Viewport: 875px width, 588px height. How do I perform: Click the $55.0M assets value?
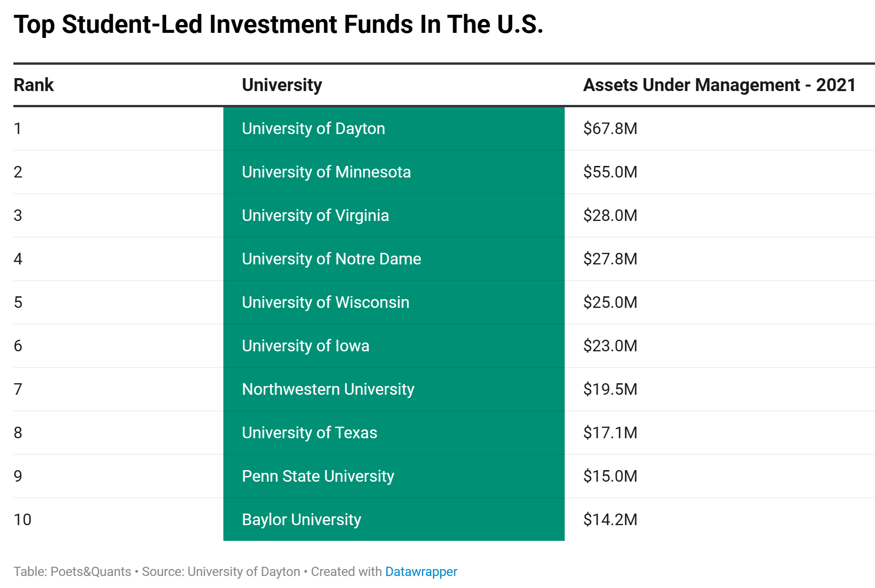point(610,172)
